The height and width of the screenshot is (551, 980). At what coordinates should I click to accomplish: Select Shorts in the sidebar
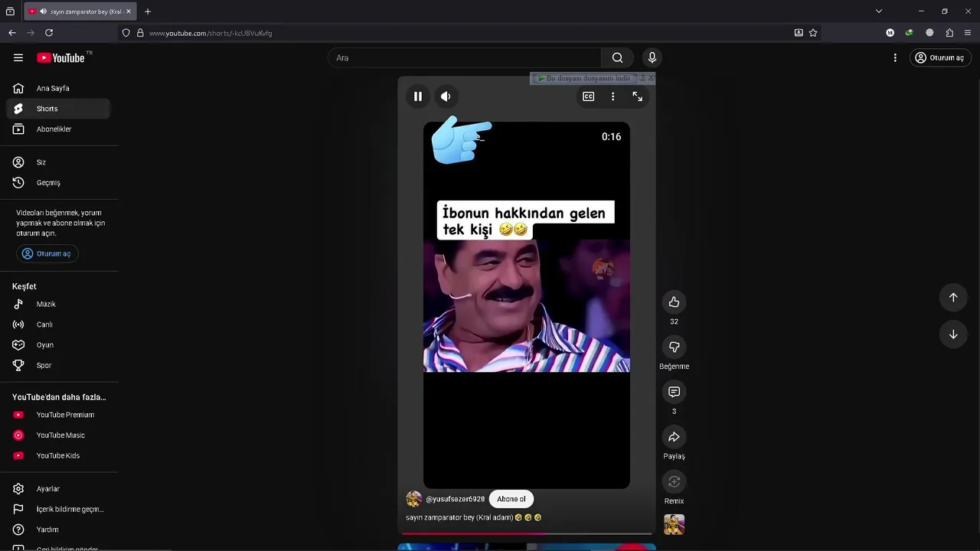point(58,109)
